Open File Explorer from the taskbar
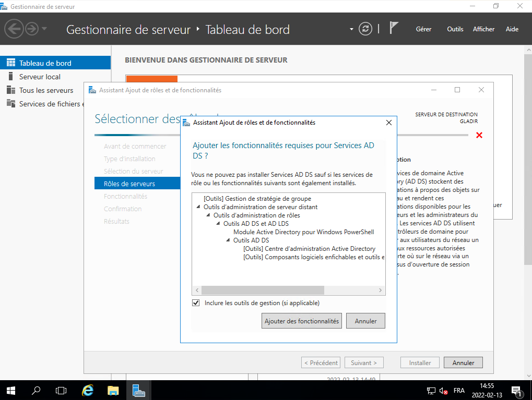The height and width of the screenshot is (400, 532). click(x=113, y=391)
